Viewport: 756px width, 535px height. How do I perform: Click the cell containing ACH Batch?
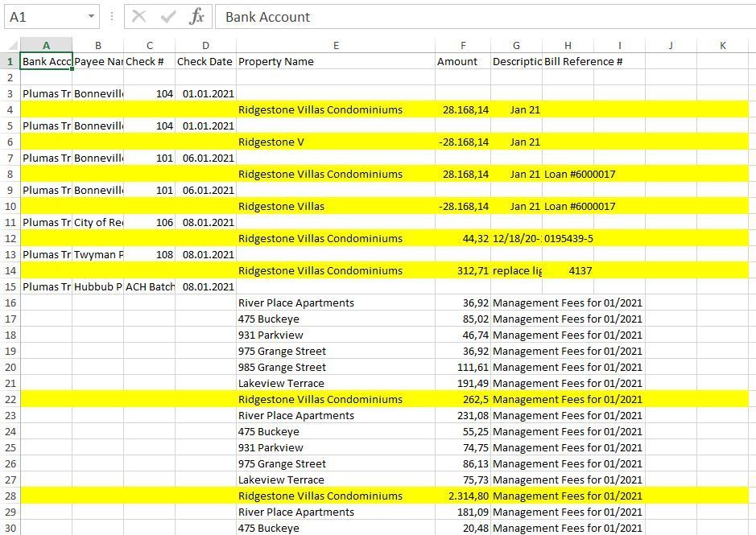(150, 286)
